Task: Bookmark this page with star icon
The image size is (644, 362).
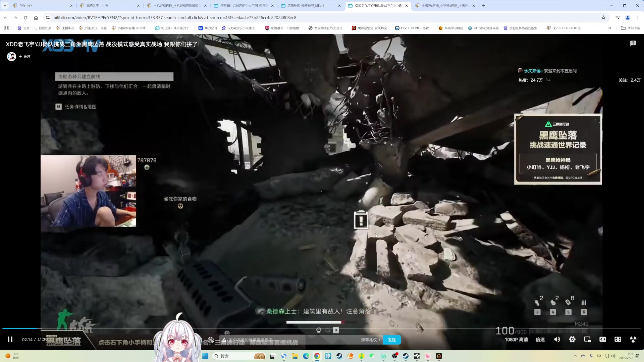Action: click(603, 18)
